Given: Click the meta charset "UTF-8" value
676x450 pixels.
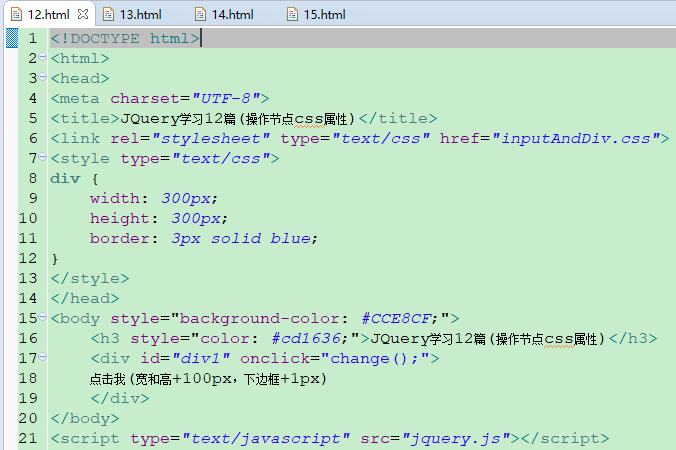Looking at the screenshot, I should (x=225, y=98).
